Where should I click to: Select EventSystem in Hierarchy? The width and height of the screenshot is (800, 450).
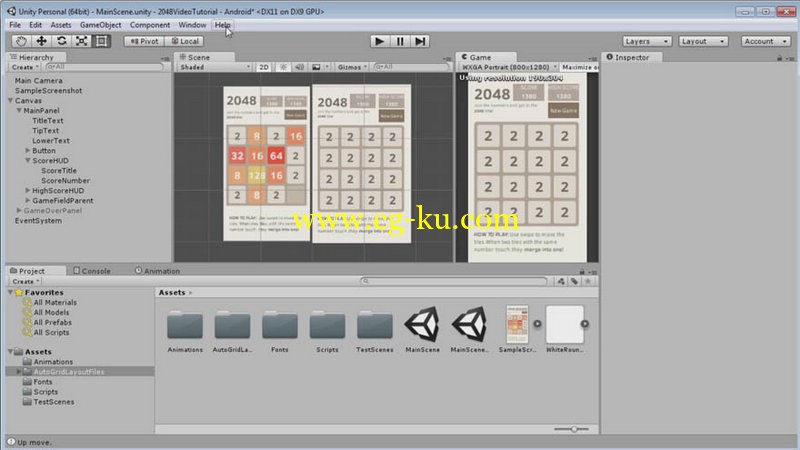coord(38,220)
